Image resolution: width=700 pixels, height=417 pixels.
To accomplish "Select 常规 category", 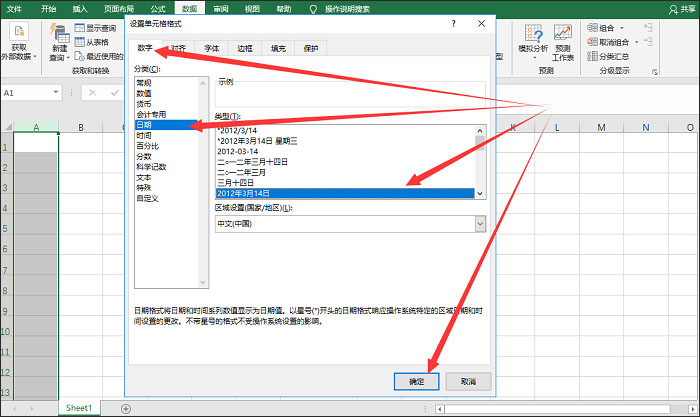I will coord(144,83).
